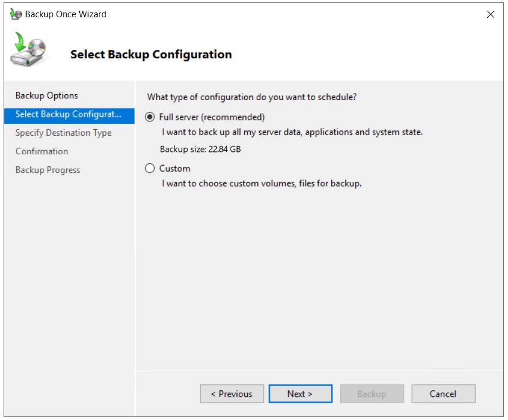Go to the Backup Options step

[x=46, y=95]
